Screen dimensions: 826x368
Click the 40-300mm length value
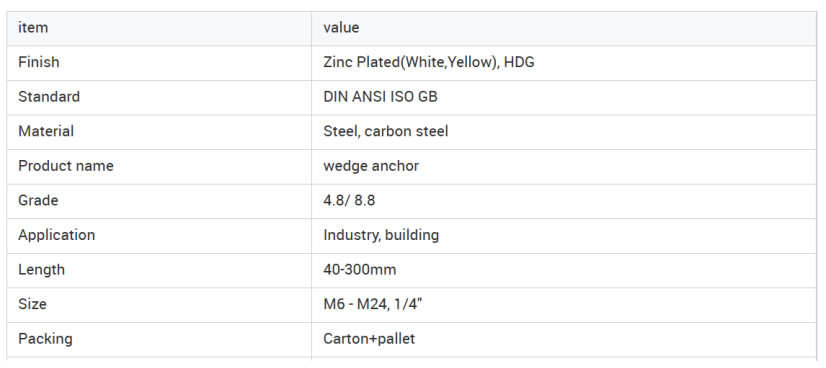tap(359, 270)
